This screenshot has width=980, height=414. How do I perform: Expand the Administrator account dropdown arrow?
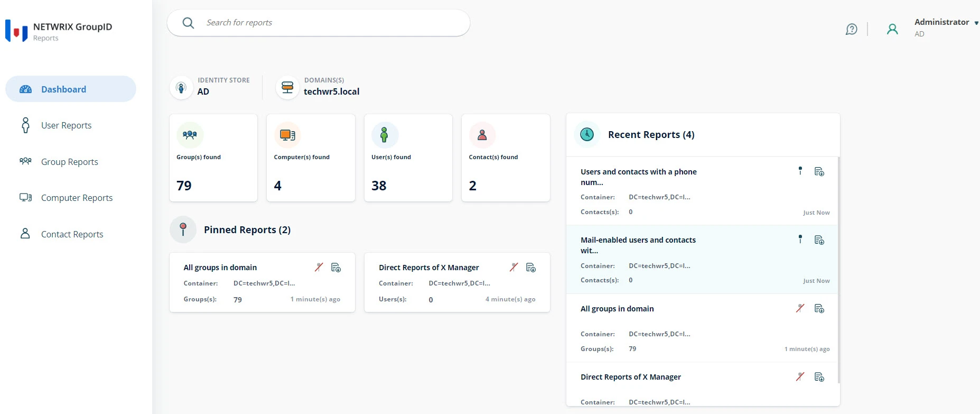tap(976, 23)
